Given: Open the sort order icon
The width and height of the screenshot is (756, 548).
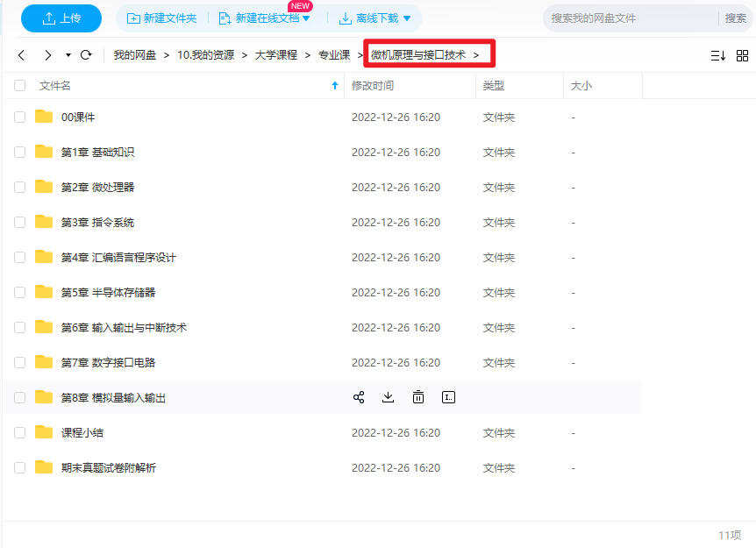Looking at the screenshot, I should click(718, 56).
